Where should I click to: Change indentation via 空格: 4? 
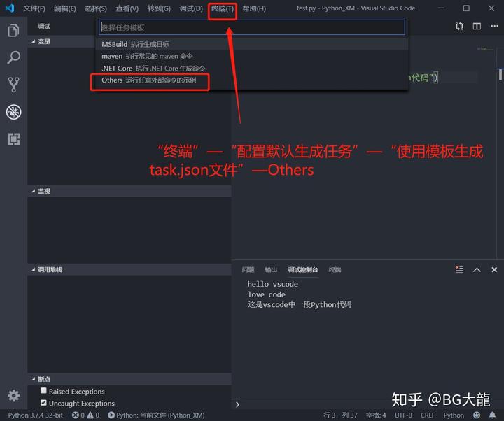(x=376, y=415)
